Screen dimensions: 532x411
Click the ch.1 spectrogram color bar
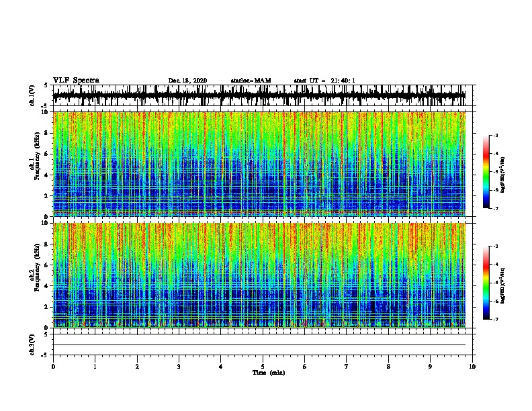486,172
